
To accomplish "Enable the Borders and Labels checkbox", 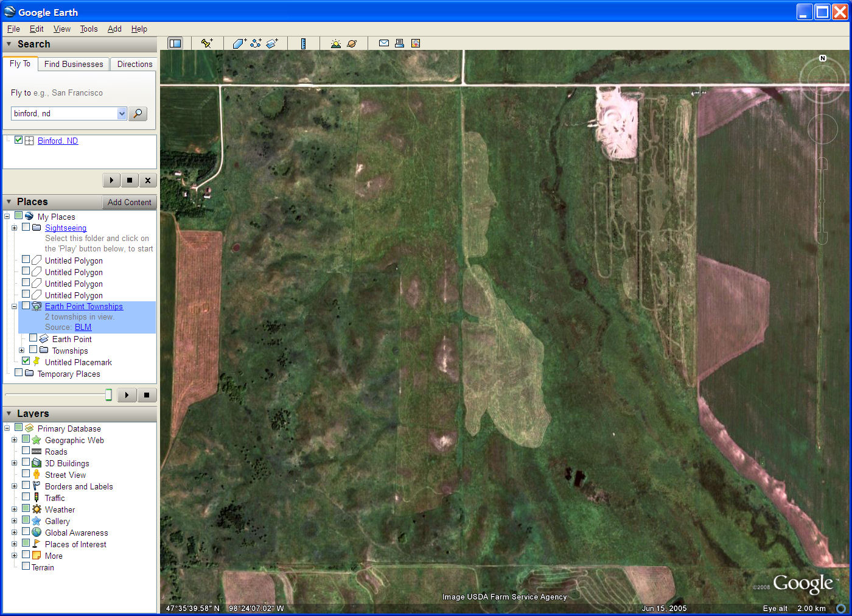I will click(x=26, y=486).
